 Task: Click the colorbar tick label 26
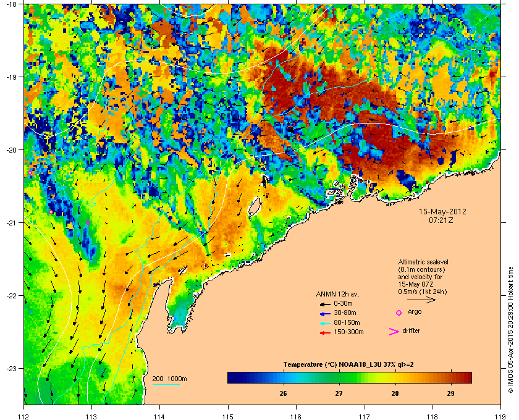(x=283, y=393)
